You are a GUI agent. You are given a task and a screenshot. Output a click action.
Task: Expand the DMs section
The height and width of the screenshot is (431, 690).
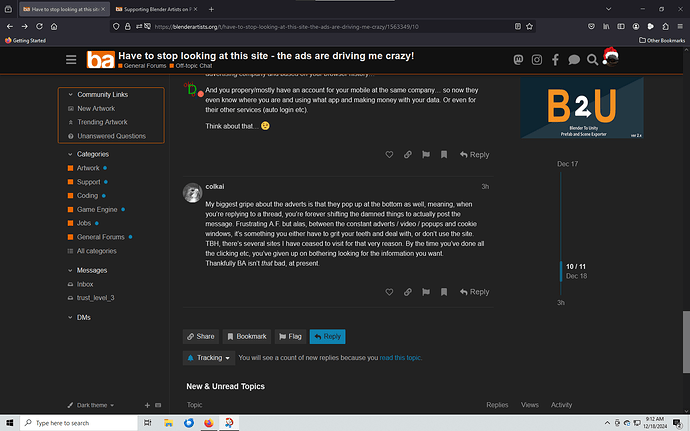coord(70,317)
